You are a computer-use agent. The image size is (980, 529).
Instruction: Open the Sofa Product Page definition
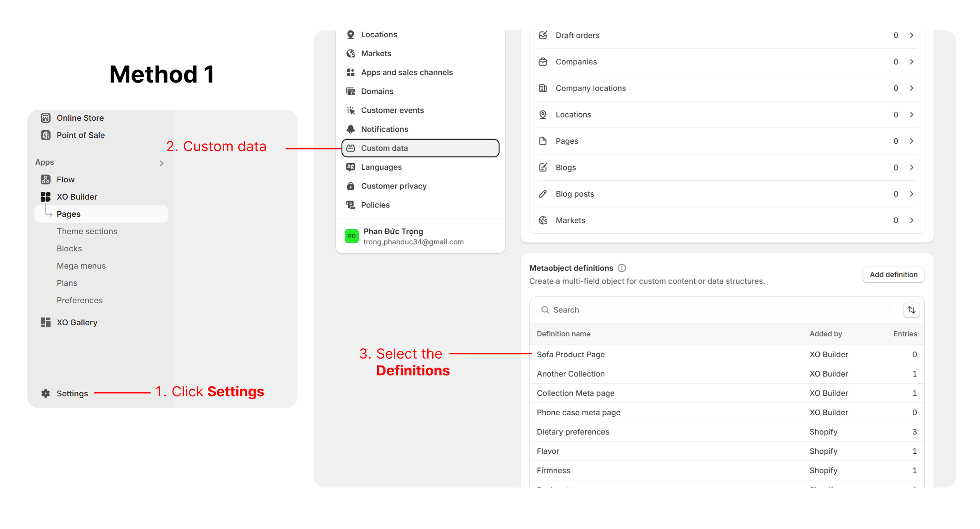click(571, 354)
